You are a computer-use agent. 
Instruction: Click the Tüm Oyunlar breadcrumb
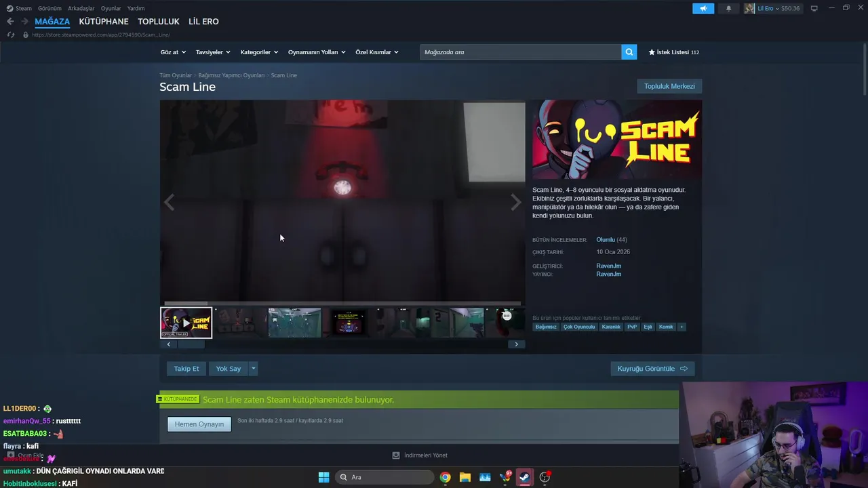coord(176,75)
